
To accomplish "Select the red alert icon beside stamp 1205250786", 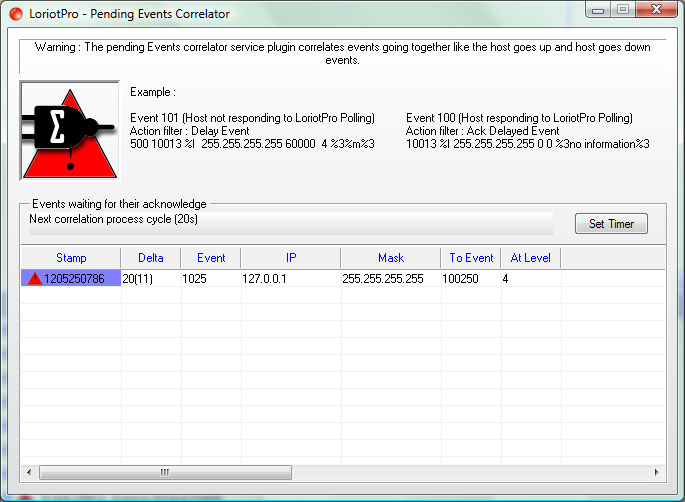I will (35, 278).
